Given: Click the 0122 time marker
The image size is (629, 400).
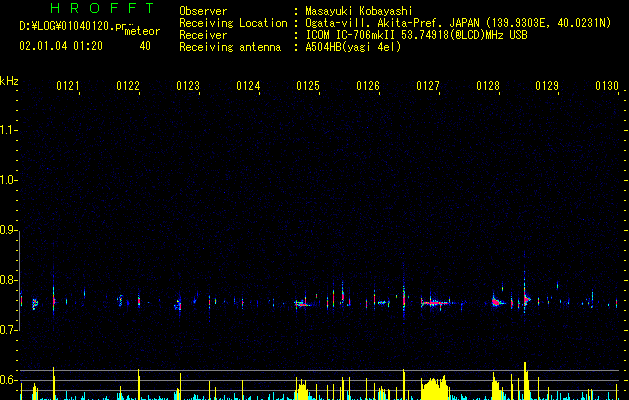Looking at the screenshot, I should coord(128,86).
